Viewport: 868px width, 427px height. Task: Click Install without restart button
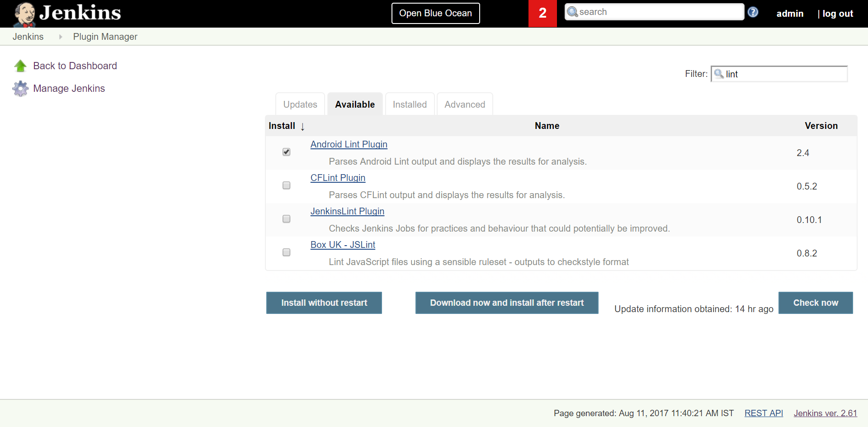(x=324, y=303)
